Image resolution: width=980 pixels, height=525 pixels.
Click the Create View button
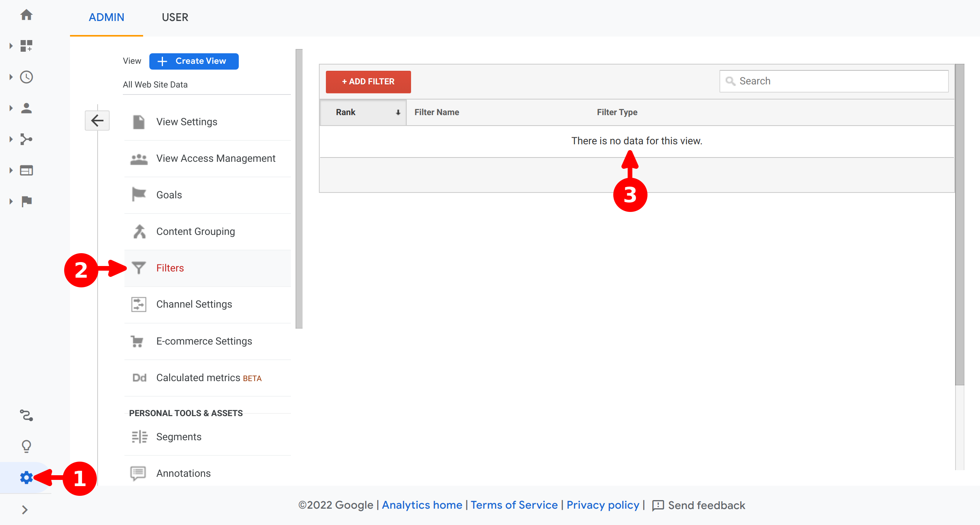(x=194, y=61)
